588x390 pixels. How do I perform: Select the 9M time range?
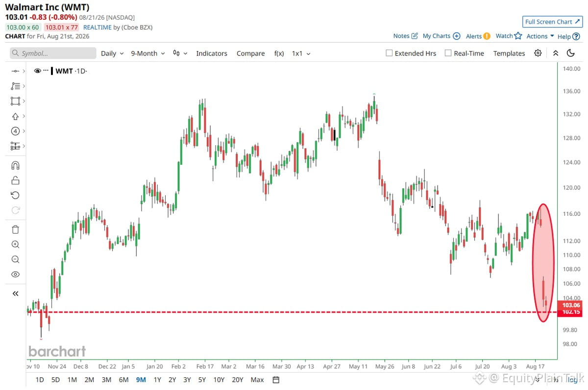(x=141, y=380)
